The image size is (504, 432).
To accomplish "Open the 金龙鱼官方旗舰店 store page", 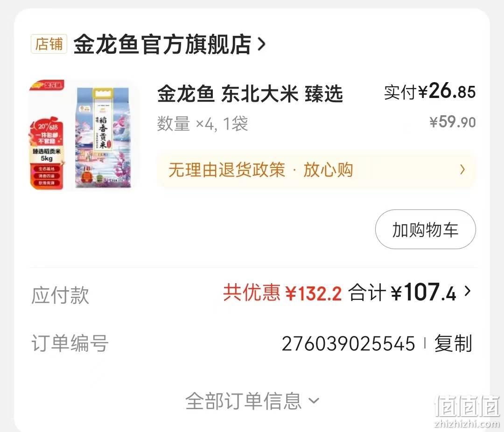I will (162, 44).
